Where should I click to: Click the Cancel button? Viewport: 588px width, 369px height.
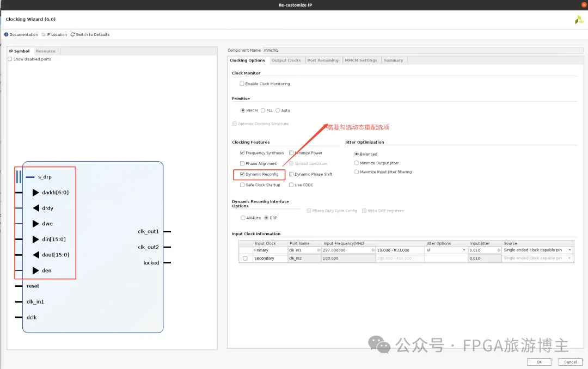pos(571,362)
